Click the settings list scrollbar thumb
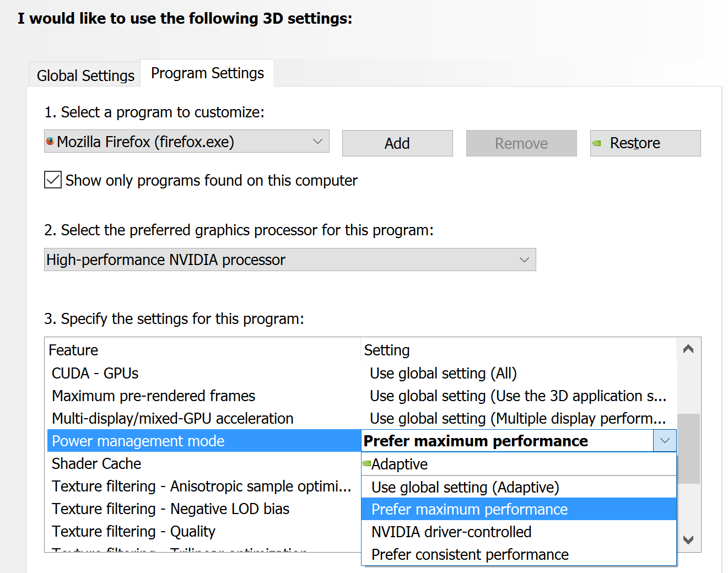 coord(688,448)
